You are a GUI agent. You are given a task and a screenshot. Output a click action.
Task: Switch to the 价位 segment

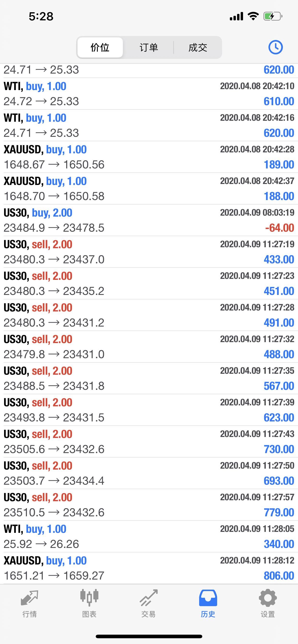(100, 47)
